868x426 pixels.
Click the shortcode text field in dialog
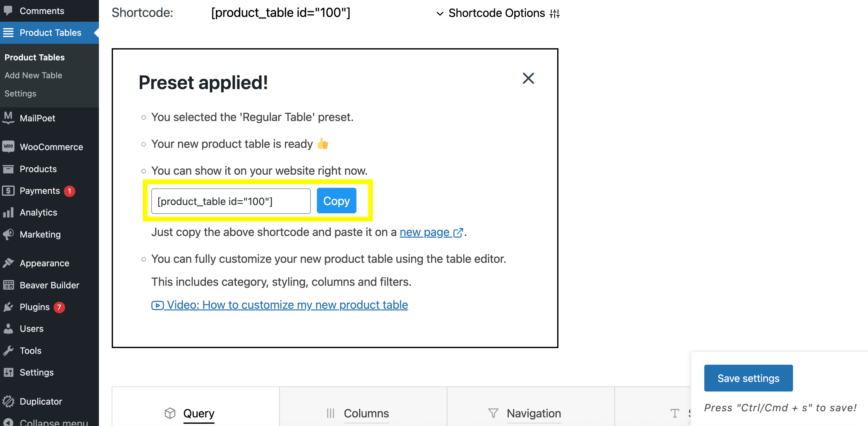click(x=231, y=202)
